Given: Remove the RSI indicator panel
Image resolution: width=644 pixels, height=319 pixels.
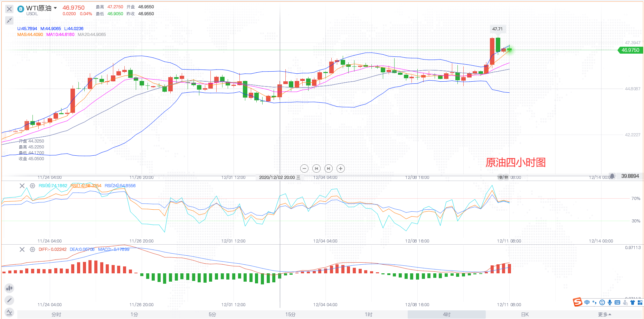Looking at the screenshot, I should [22, 186].
